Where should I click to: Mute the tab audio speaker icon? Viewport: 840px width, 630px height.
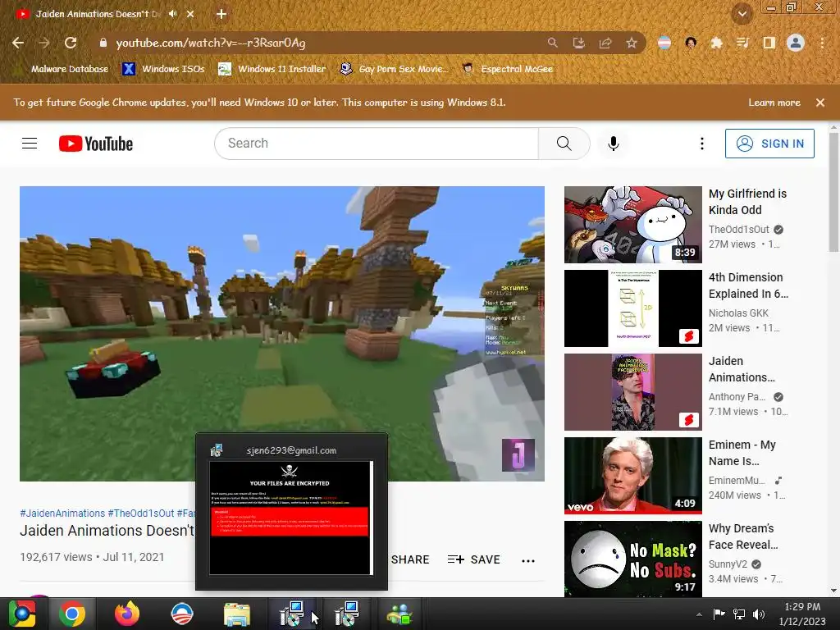point(172,14)
